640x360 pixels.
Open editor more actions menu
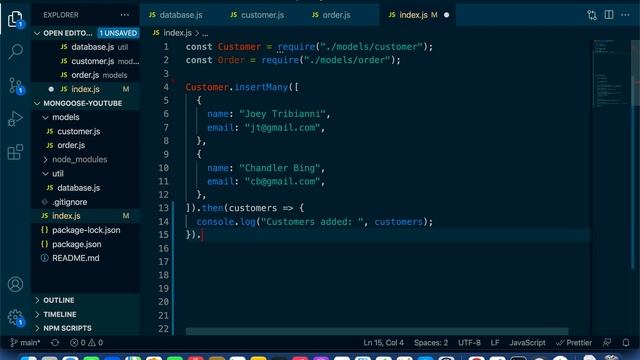(625, 15)
